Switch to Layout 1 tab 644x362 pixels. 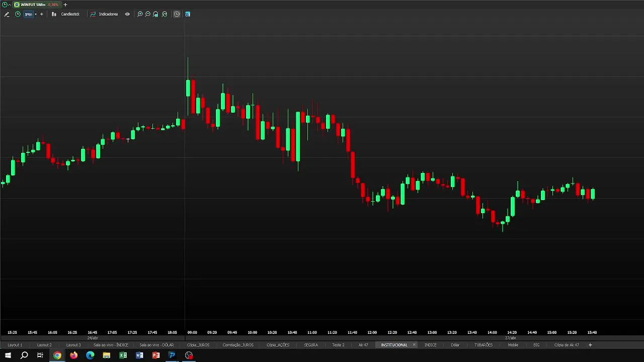[x=15, y=345]
